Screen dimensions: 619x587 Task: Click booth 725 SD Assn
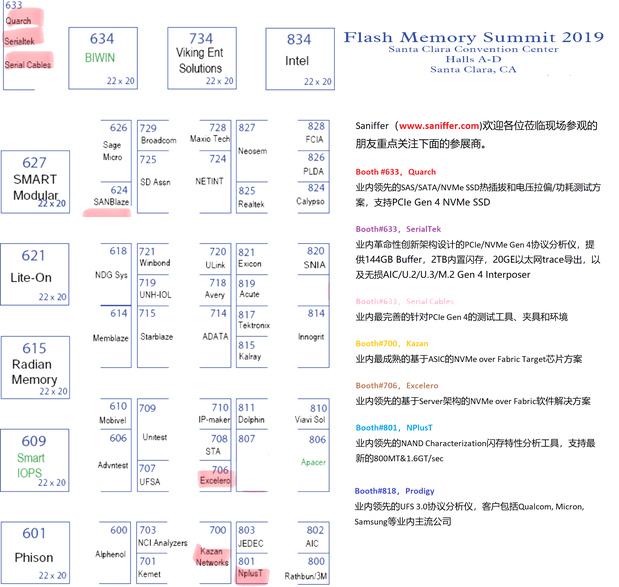[x=153, y=182]
